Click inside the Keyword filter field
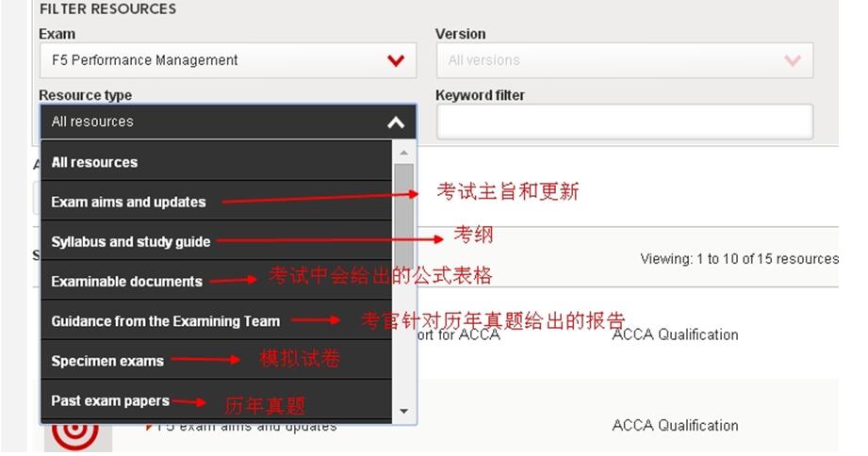Screen dimensions: 868x456 (625, 122)
